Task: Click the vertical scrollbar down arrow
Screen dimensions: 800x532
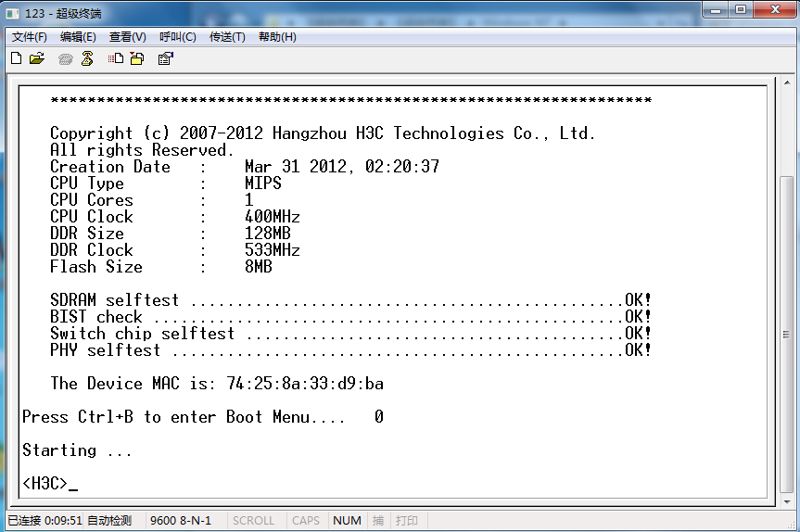Action: click(787, 501)
